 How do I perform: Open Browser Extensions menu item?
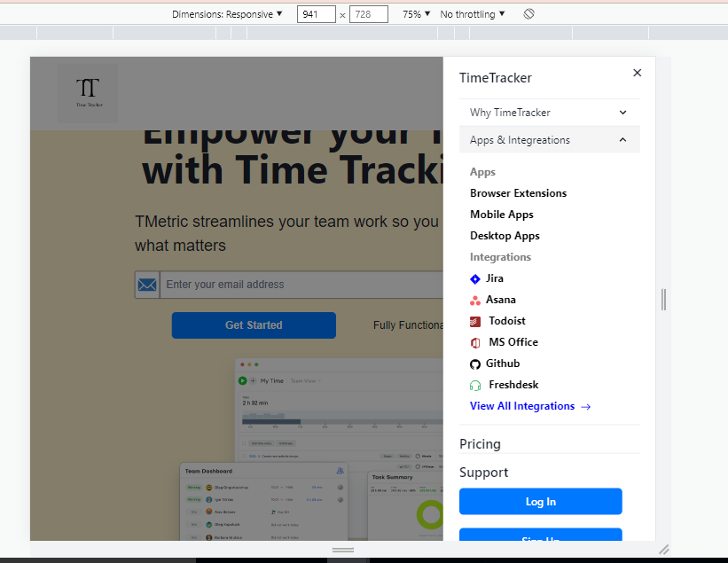click(518, 193)
